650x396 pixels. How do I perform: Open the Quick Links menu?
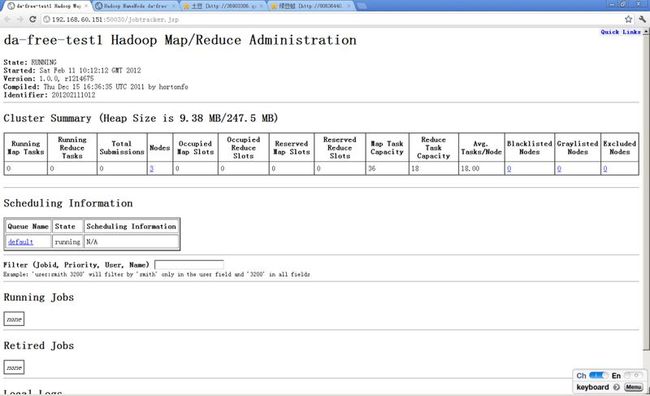621,32
